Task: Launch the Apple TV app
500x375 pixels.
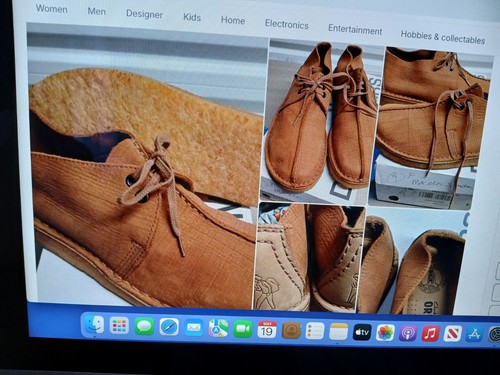Action: click(x=362, y=332)
